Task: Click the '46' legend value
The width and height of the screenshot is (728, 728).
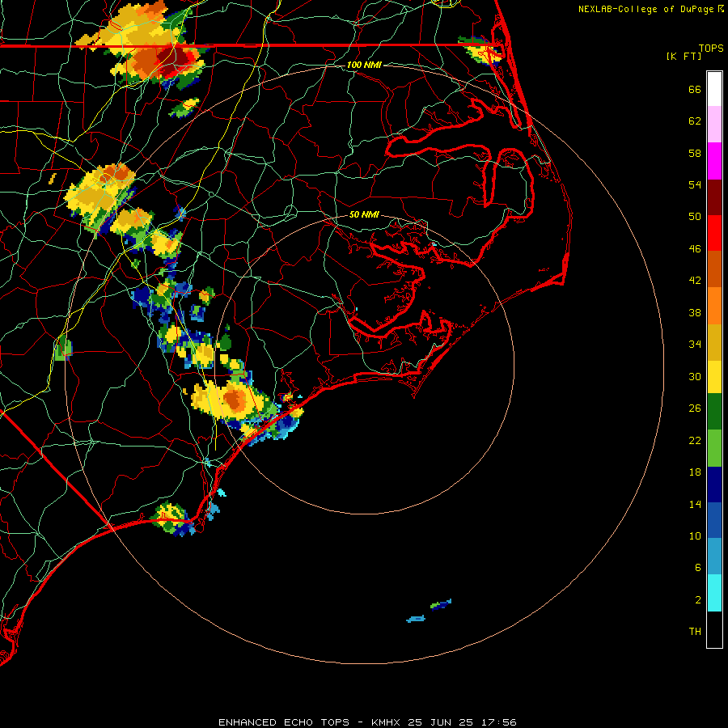Action: (x=695, y=249)
